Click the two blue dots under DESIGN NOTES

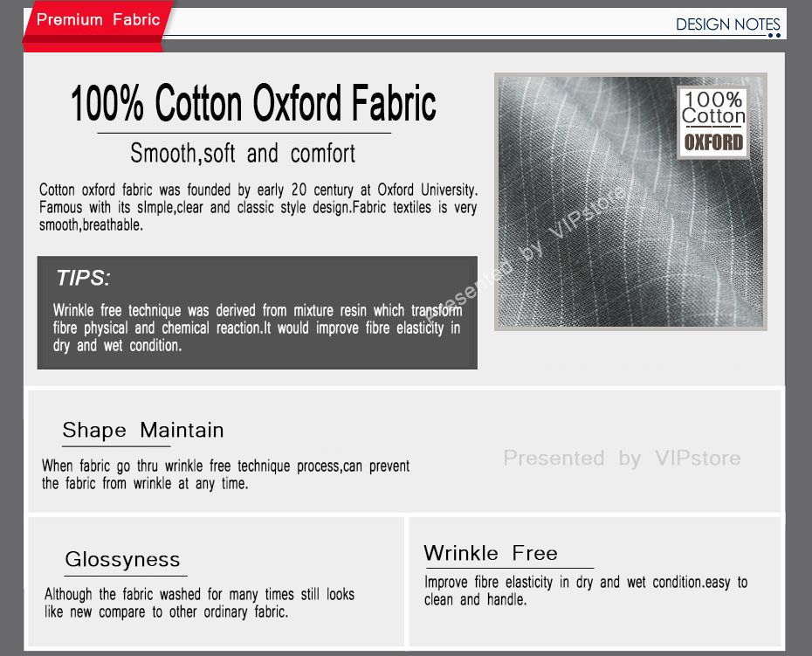(774, 35)
